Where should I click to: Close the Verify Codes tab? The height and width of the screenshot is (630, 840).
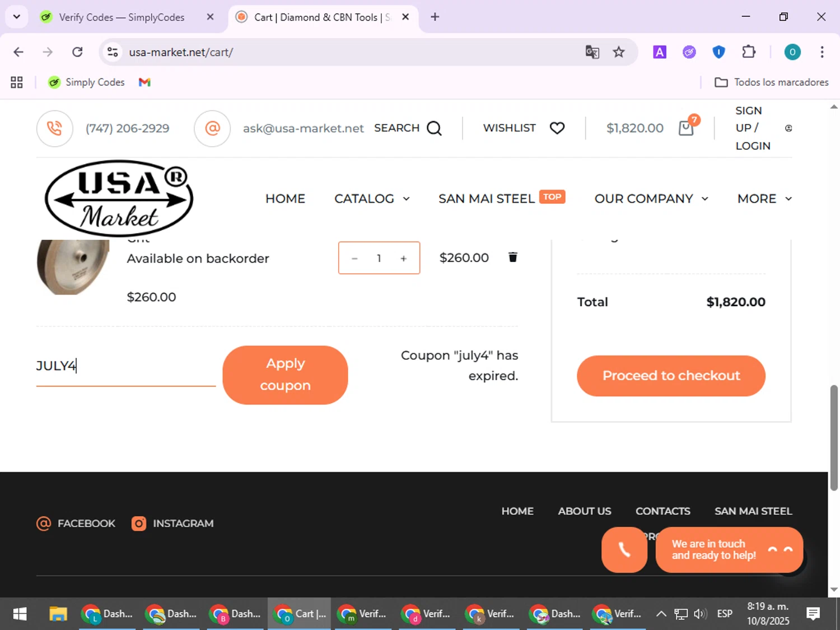click(210, 17)
